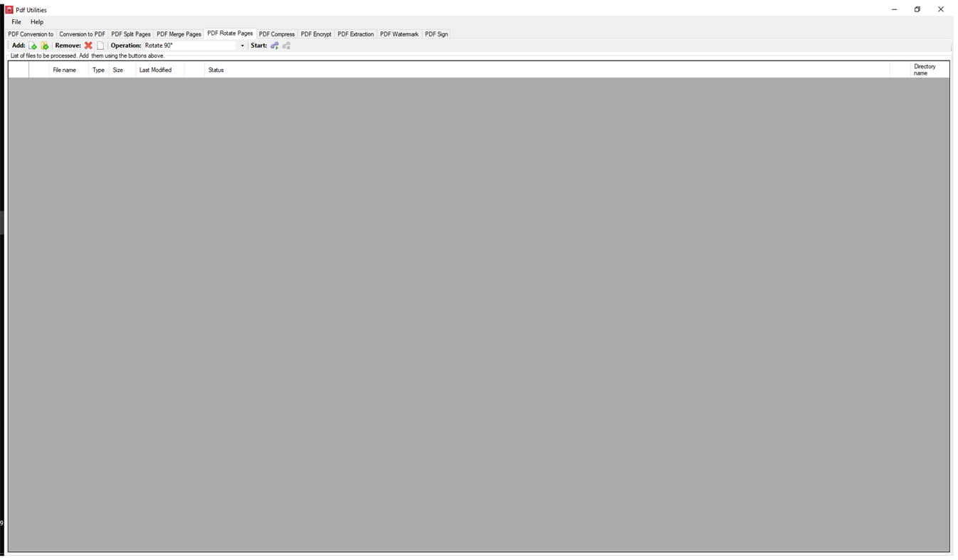Remove selected files with the red X
This screenshot has width=958, height=560.
(88, 45)
